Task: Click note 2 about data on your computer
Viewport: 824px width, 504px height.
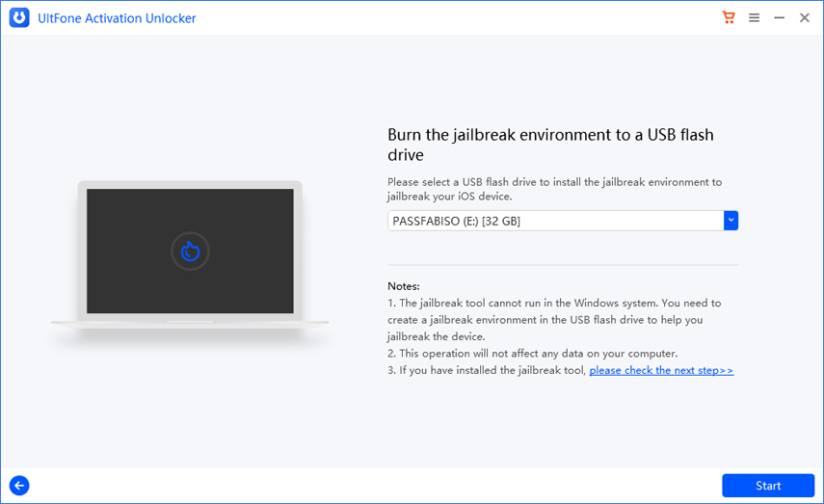Action: click(x=532, y=353)
